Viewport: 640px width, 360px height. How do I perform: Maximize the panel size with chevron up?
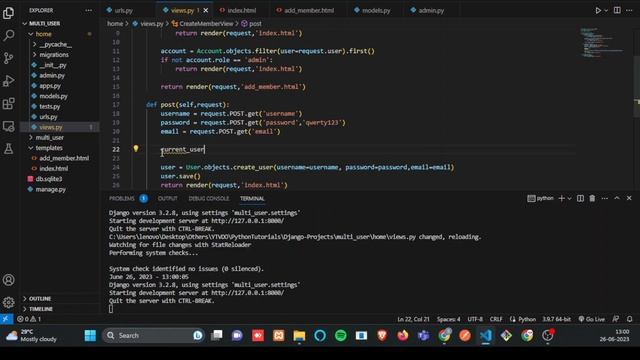617,198
